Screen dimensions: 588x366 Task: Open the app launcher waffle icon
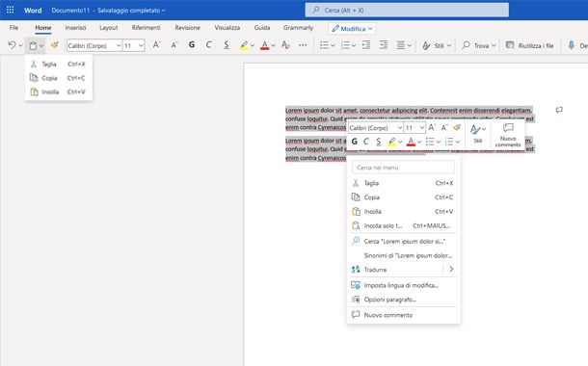[x=11, y=10]
